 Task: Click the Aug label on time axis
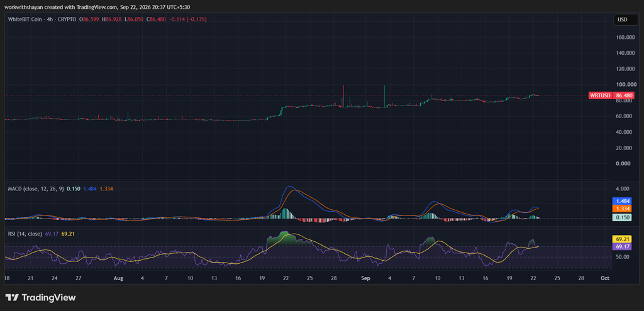click(118, 278)
